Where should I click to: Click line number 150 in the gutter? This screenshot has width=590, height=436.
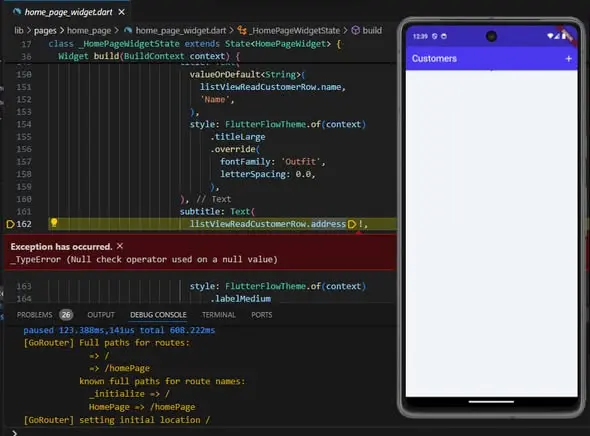[x=24, y=74]
